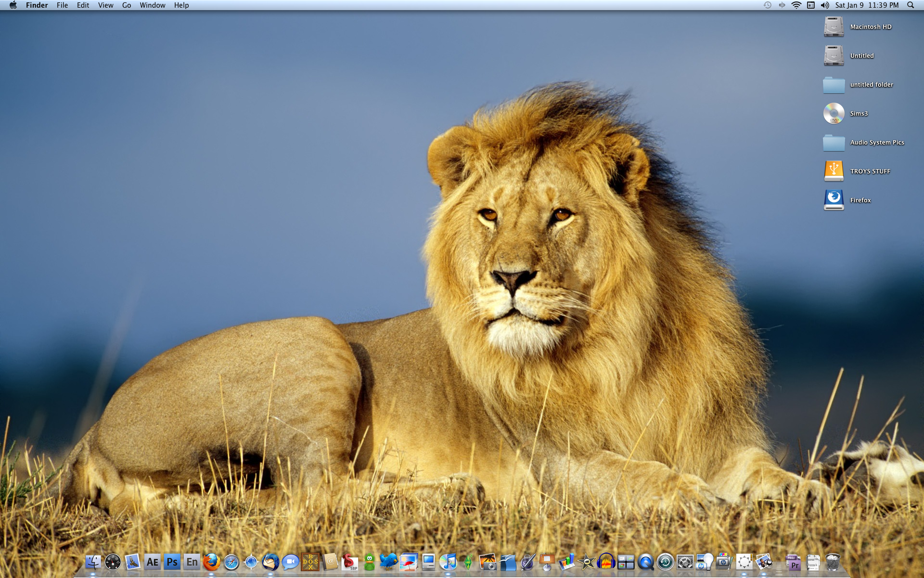Select the TROYS STUFF USB drive

[834, 171]
